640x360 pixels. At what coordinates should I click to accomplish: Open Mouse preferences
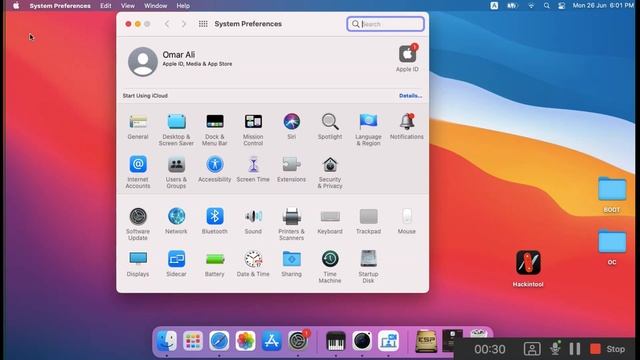coord(407,221)
